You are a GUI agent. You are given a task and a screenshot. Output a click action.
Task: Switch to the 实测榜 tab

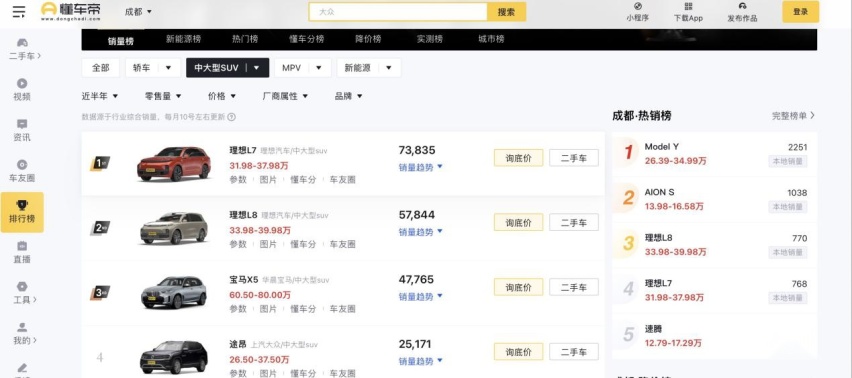click(430, 39)
